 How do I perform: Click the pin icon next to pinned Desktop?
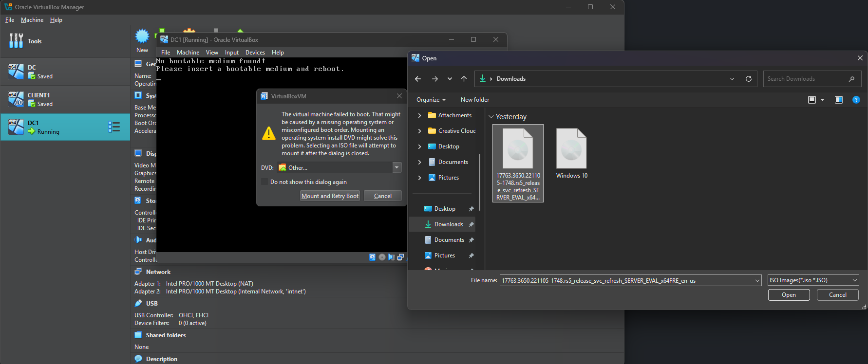(471, 209)
